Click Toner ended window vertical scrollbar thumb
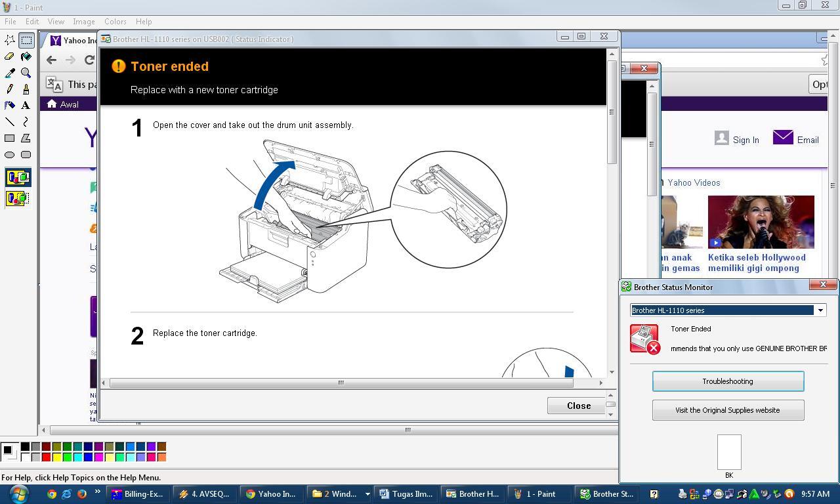 [612, 112]
